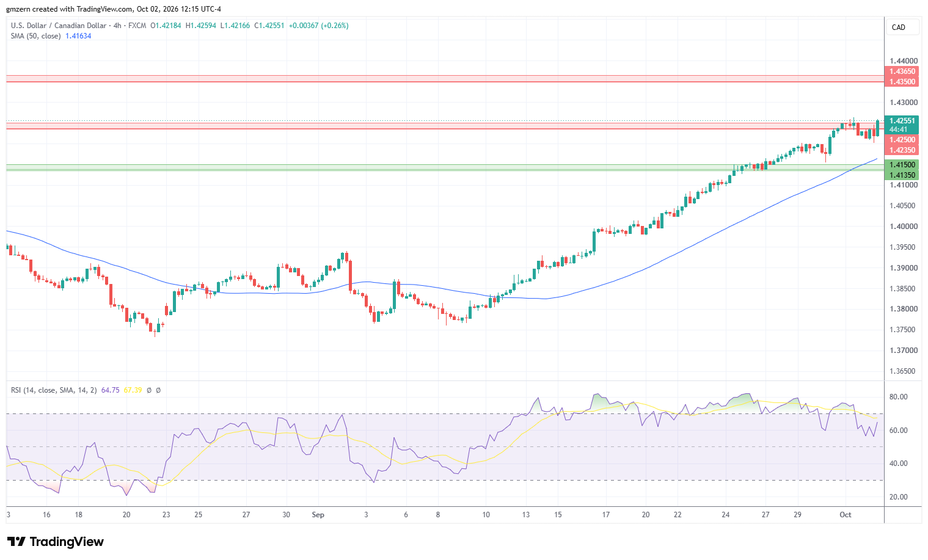
Task: Click the Sep label on the time axis
Action: [318, 515]
